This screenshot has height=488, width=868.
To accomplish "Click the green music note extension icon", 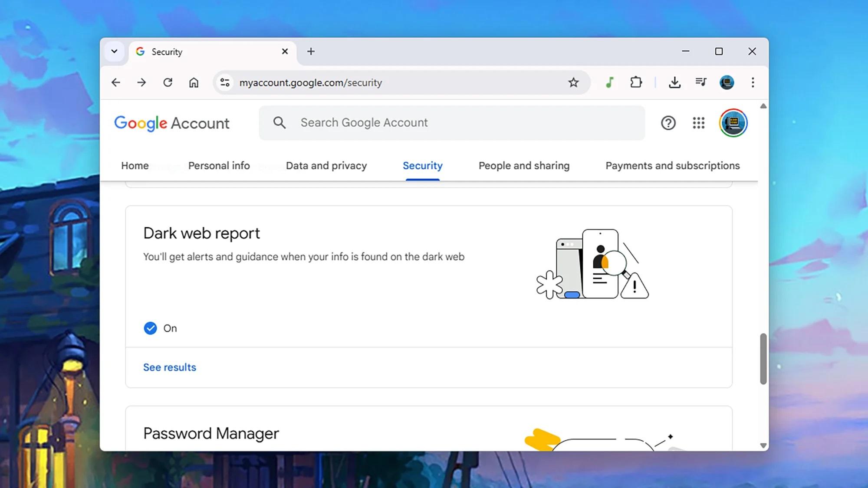I will (609, 82).
